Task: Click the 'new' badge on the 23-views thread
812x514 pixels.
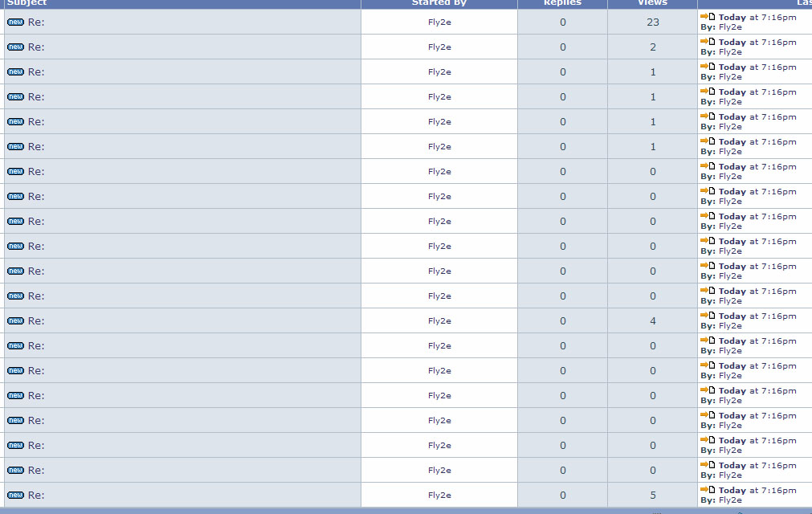Action: coord(15,22)
